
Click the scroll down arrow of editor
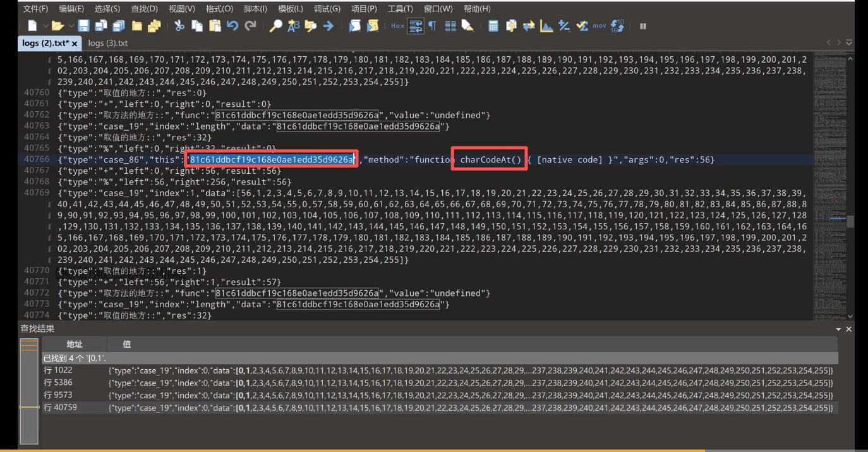pyautogui.click(x=850, y=316)
